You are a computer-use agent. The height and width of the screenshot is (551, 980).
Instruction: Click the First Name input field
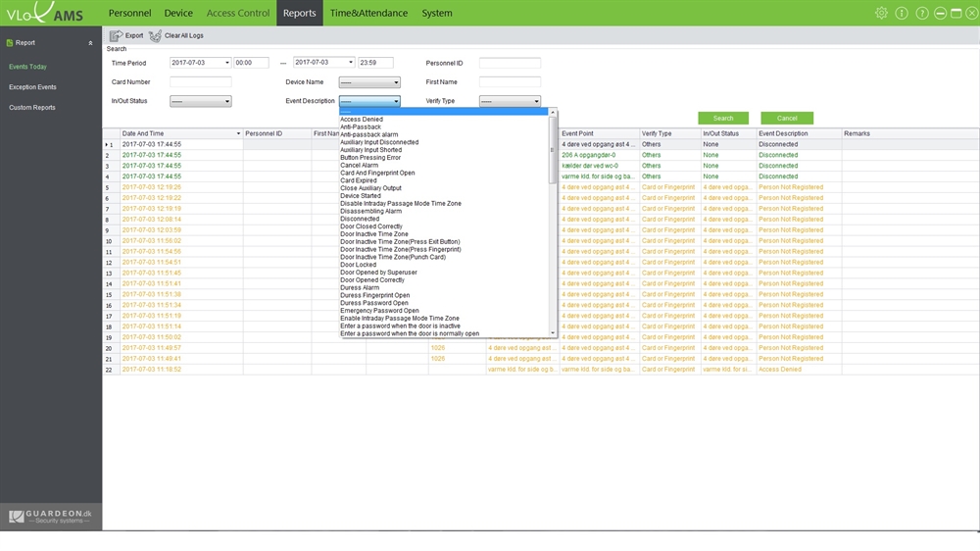510,82
